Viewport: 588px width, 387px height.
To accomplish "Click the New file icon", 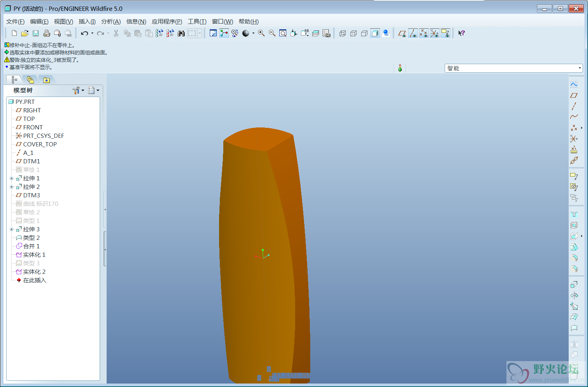I will coord(14,33).
